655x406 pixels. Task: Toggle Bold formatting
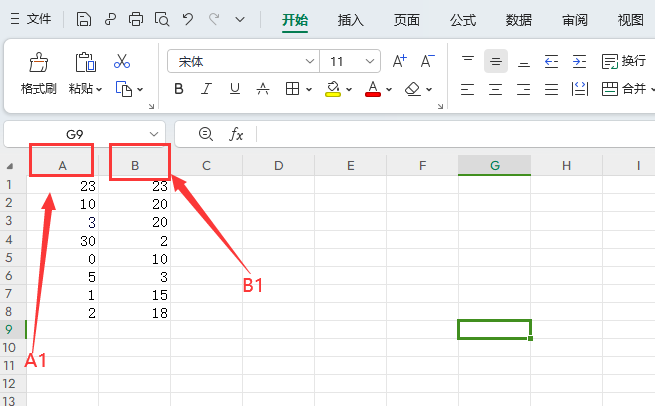(x=179, y=89)
